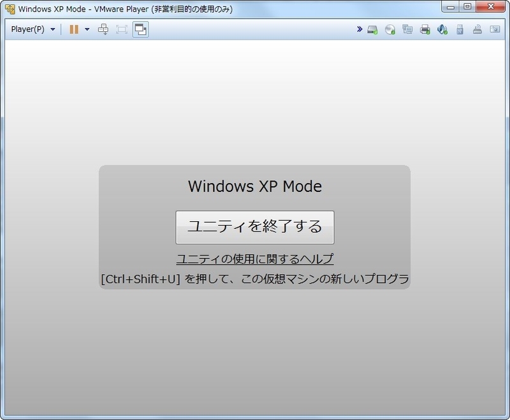510x420 pixels.
Task: Click the camera device icon at toolbar end
Action: pyautogui.click(x=495, y=29)
